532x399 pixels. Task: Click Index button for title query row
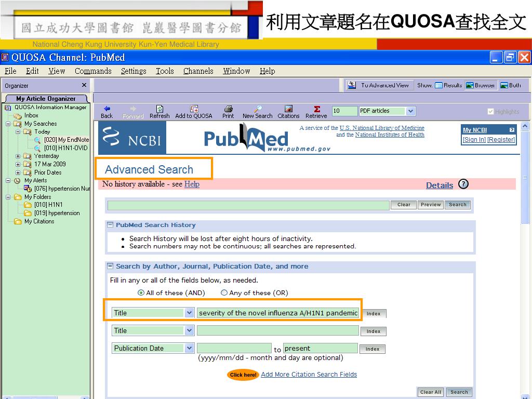373,313
